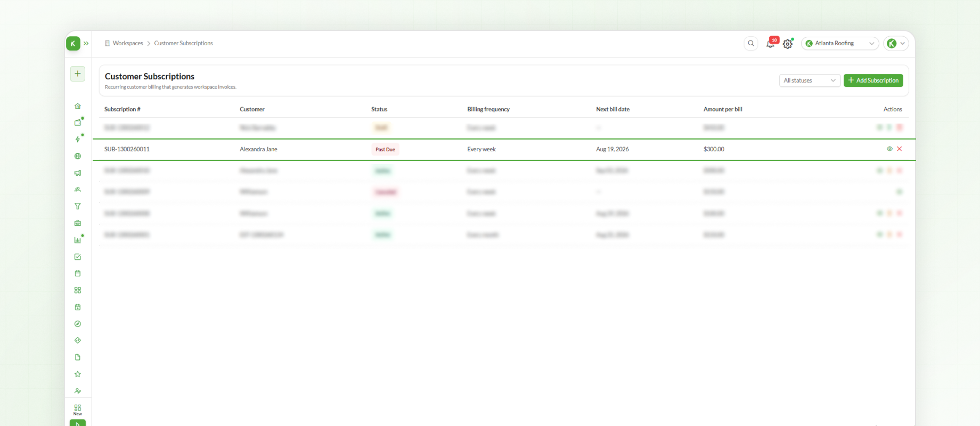Open the settings gear in the top bar
980x426 pixels.
click(788, 44)
